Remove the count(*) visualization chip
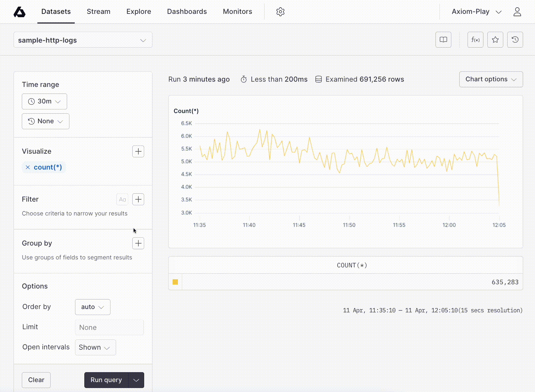Image resolution: width=535 pixels, height=392 pixels. 28,167
